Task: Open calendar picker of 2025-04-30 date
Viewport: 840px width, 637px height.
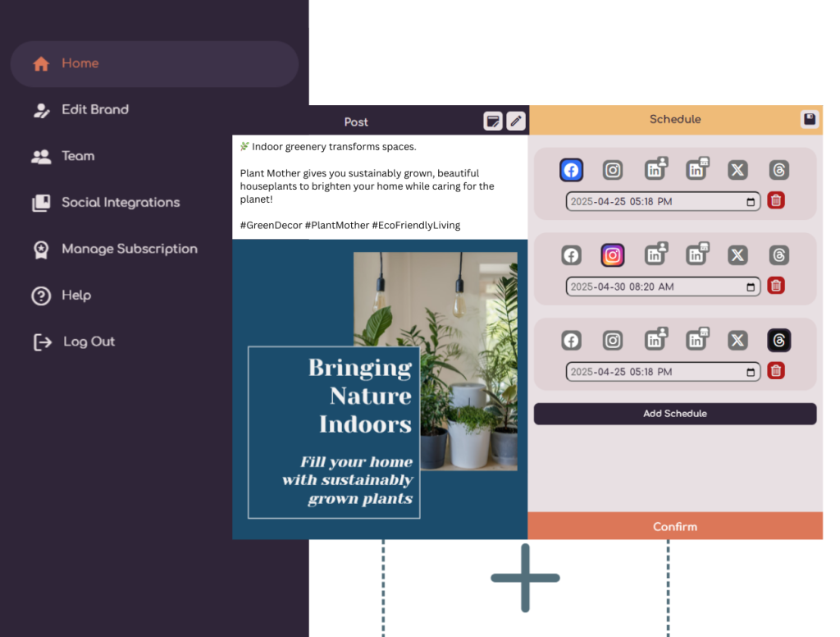Action: click(x=751, y=287)
